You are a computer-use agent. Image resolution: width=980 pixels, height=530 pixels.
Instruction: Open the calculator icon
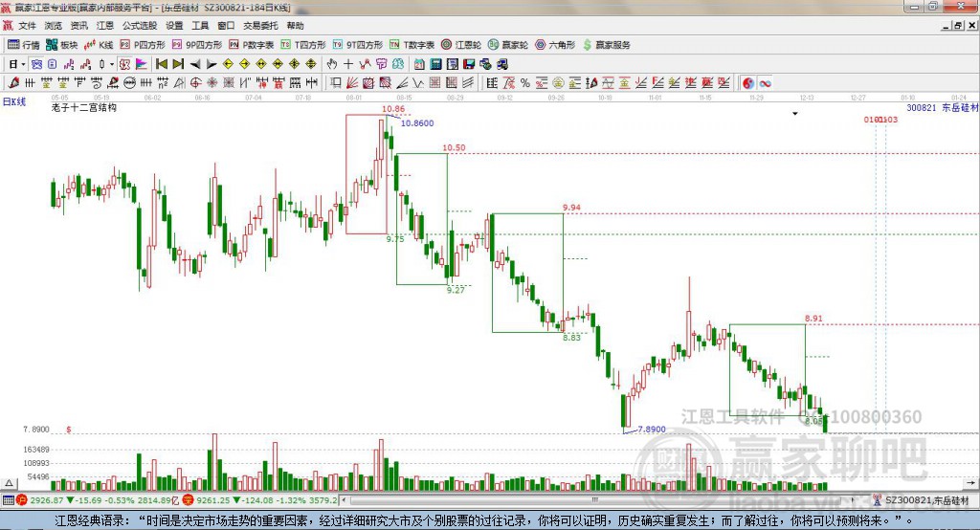click(x=436, y=64)
